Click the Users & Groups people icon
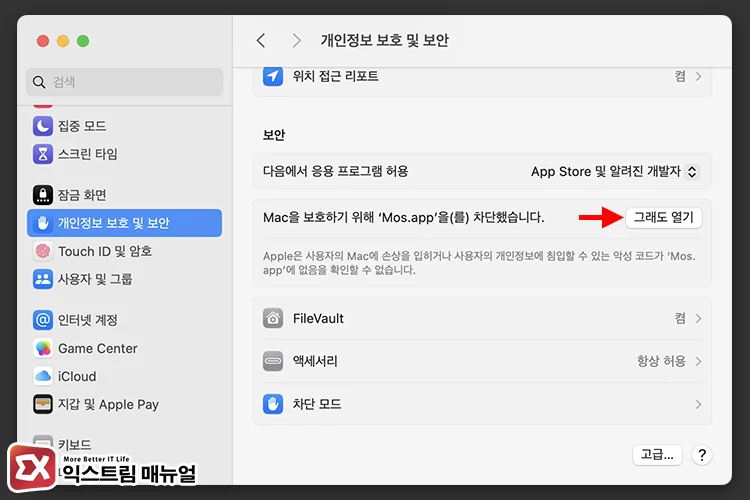This screenshot has height=500, width=750. 43,279
